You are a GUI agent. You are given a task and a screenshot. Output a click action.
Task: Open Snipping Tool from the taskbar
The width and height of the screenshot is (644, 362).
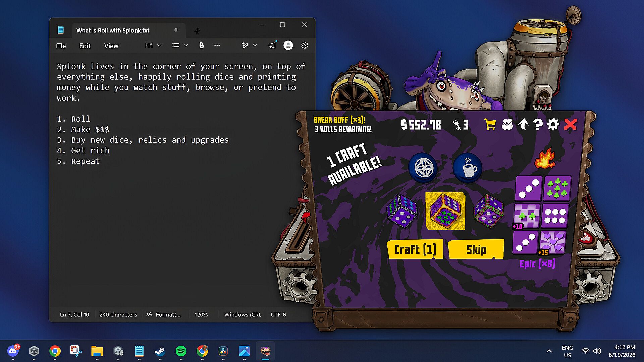click(x=76, y=351)
